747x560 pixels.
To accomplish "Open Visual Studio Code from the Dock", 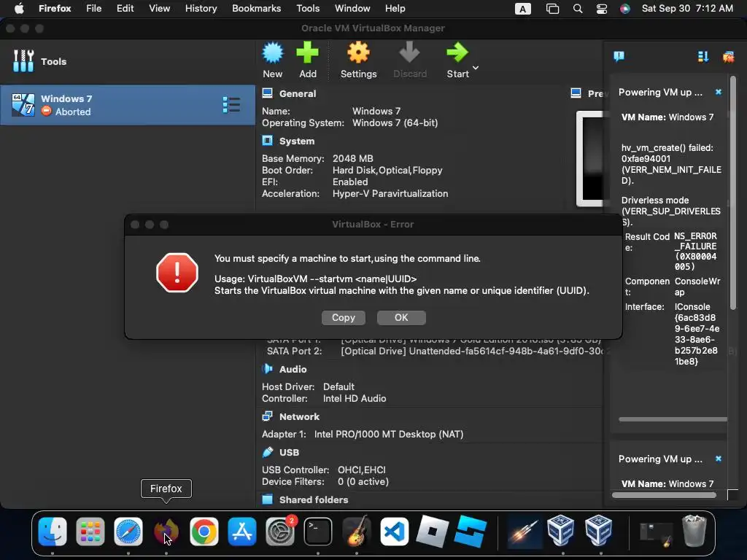I will tap(394, 531).
